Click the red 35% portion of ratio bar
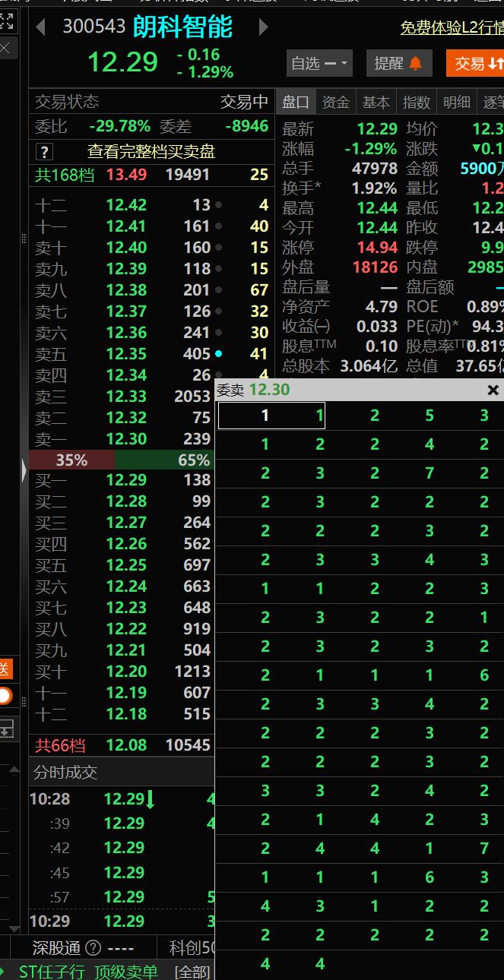 [71, 460]
